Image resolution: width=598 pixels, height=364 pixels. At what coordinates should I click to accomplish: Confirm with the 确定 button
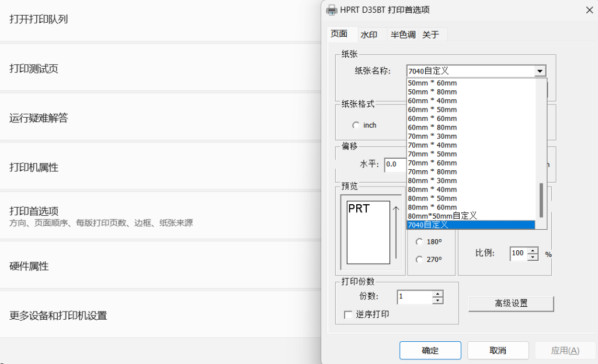(x=430, y=351)
